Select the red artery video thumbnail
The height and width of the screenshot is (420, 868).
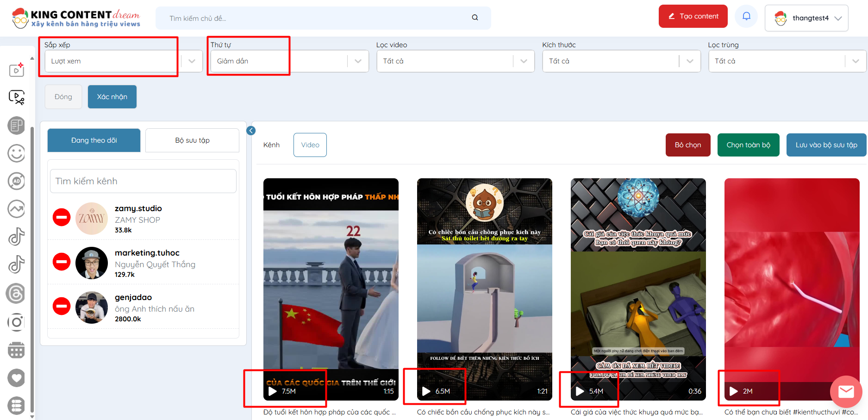point(792,289)
